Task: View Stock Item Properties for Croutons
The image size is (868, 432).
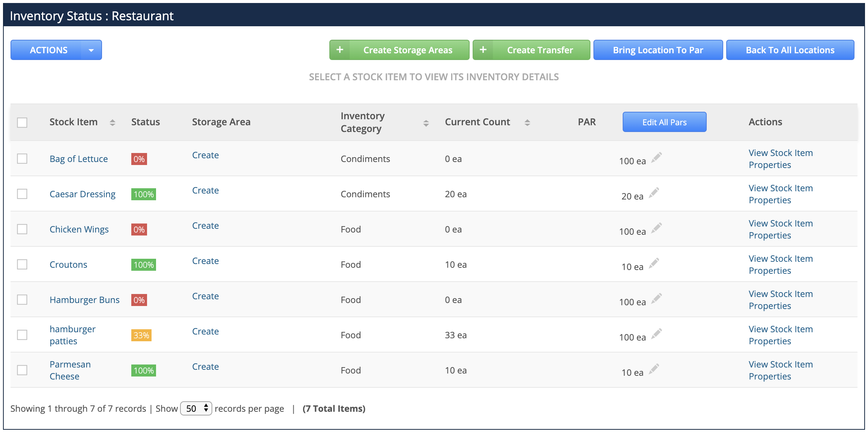Action: (781, 265)
